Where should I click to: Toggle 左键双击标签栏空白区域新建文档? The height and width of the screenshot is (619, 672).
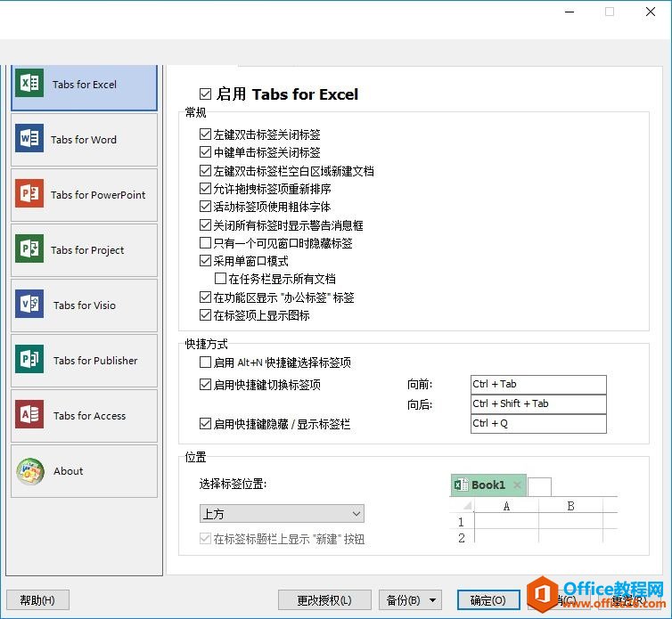(205, 170)
